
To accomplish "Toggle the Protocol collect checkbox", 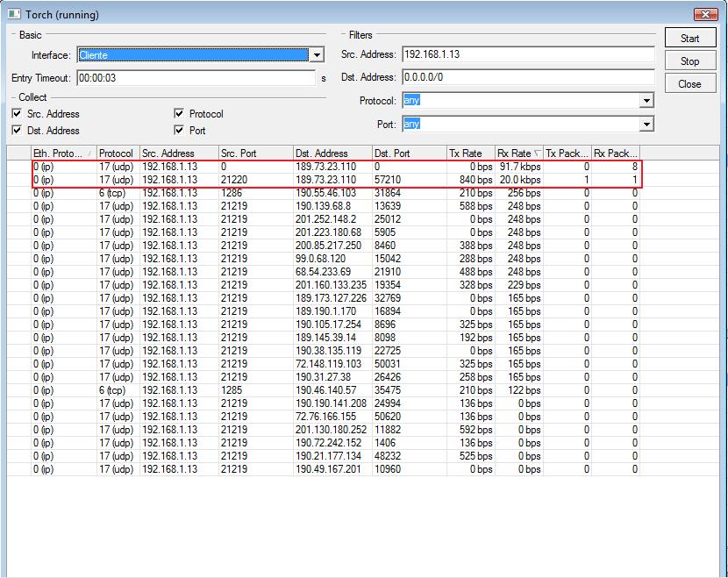I will tap(179, 113).
